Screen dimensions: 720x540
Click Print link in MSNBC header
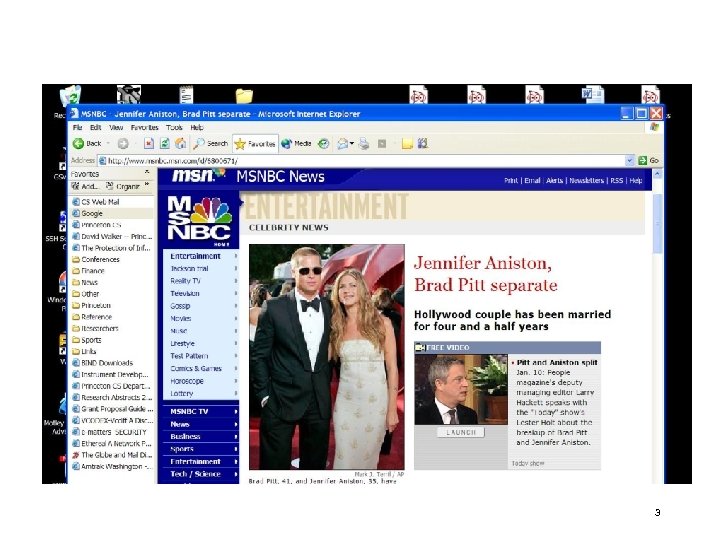[x=511, y=180]
